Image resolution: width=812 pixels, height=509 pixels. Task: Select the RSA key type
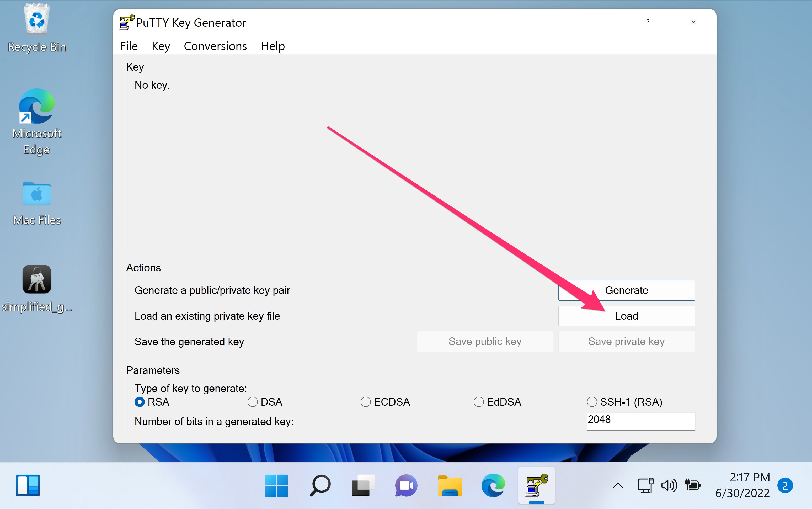152,402
